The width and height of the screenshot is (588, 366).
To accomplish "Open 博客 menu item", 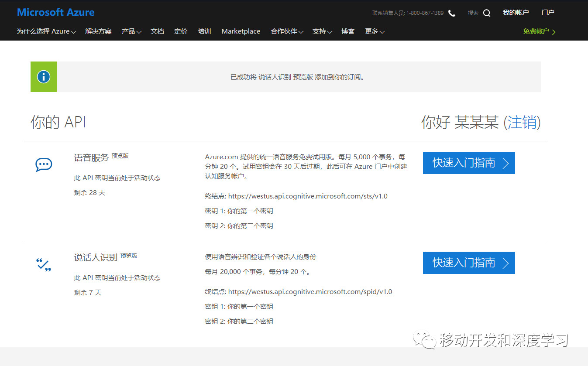I will (348, 31).
